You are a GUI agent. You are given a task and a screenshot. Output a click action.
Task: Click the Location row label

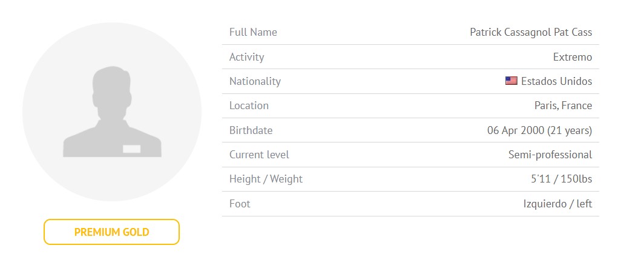pos(249,106)
